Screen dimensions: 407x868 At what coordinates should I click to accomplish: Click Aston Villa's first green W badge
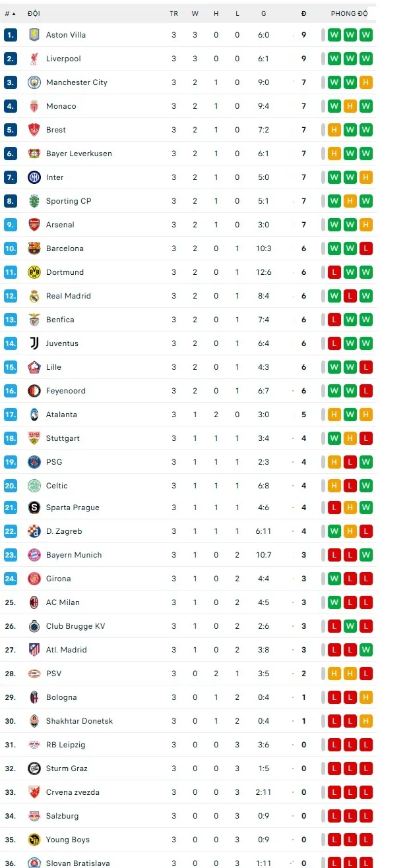334,35
